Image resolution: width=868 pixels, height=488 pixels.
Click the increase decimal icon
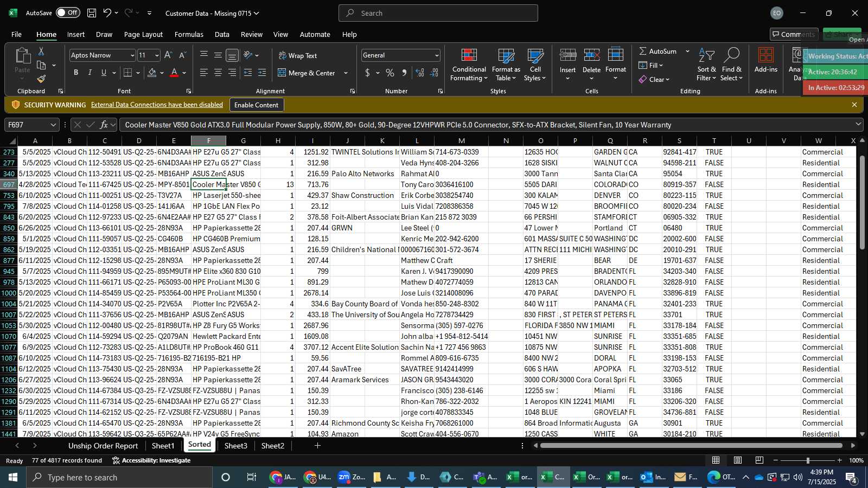(420, 73)
